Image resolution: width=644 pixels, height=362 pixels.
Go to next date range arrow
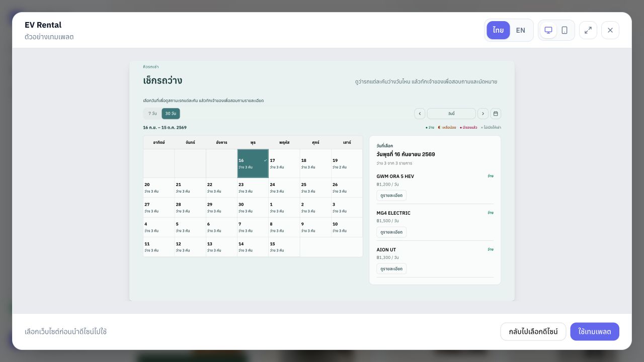point(483,114)
